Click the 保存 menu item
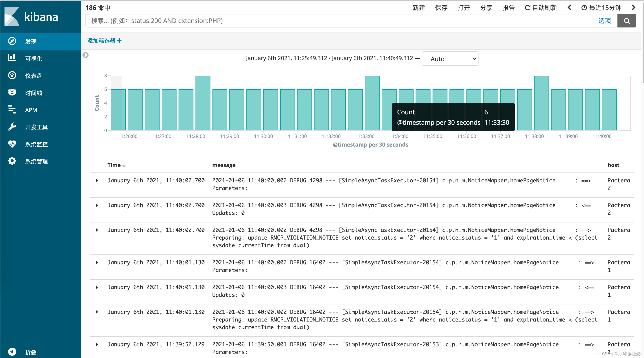This screenshot has width=644, height=358. [x=441, y=7]
